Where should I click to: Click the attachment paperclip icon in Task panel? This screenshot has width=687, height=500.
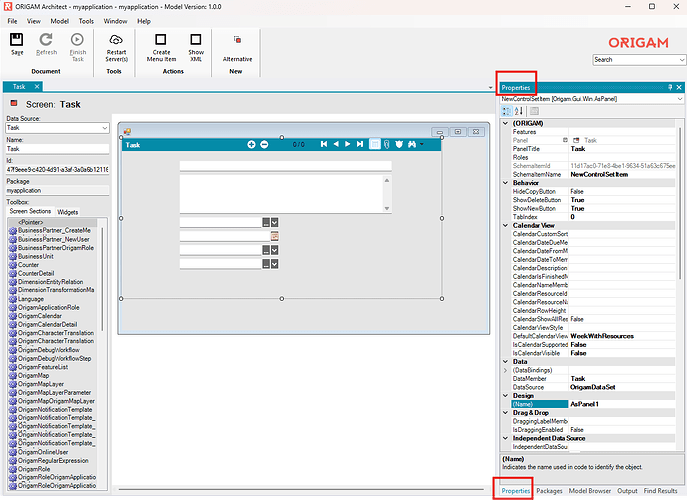386,144
